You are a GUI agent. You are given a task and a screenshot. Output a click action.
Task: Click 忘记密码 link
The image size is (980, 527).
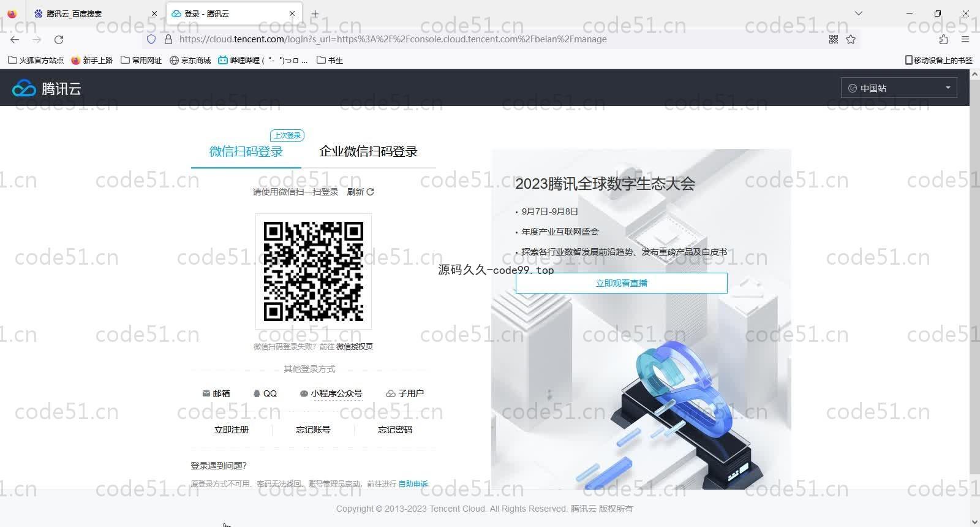coord(395,430)
